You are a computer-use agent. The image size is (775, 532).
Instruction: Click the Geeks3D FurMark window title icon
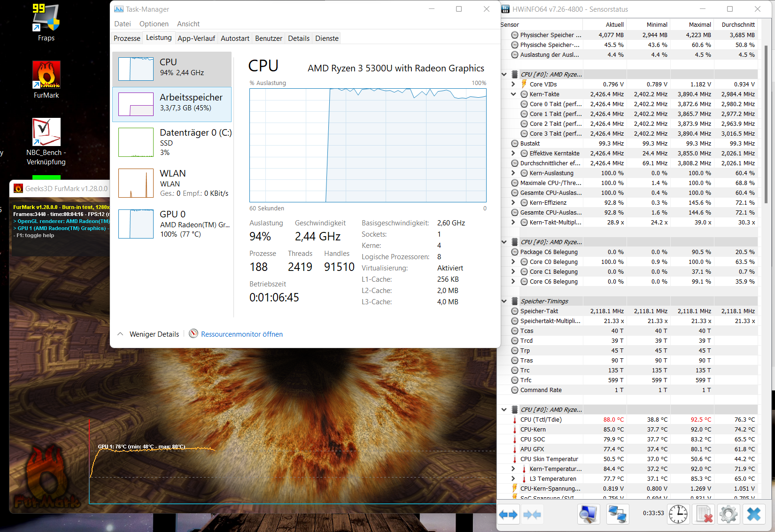point(18,188)
